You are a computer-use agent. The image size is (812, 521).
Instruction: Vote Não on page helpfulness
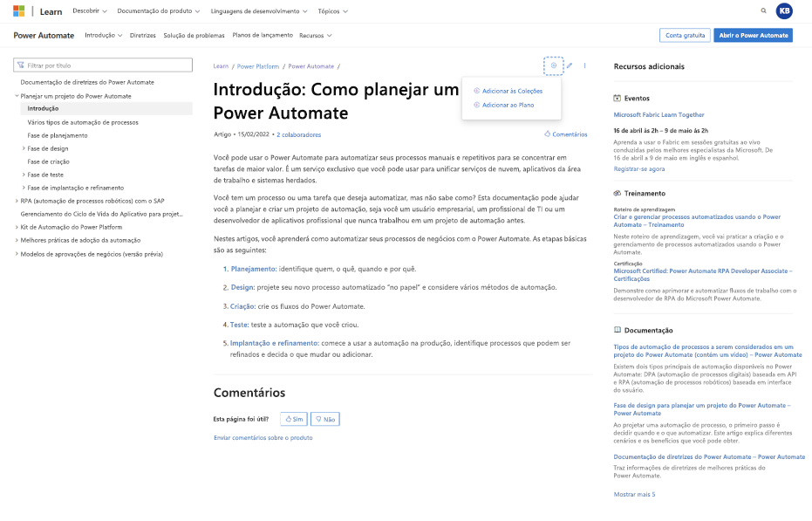click(x=324, y=418)
